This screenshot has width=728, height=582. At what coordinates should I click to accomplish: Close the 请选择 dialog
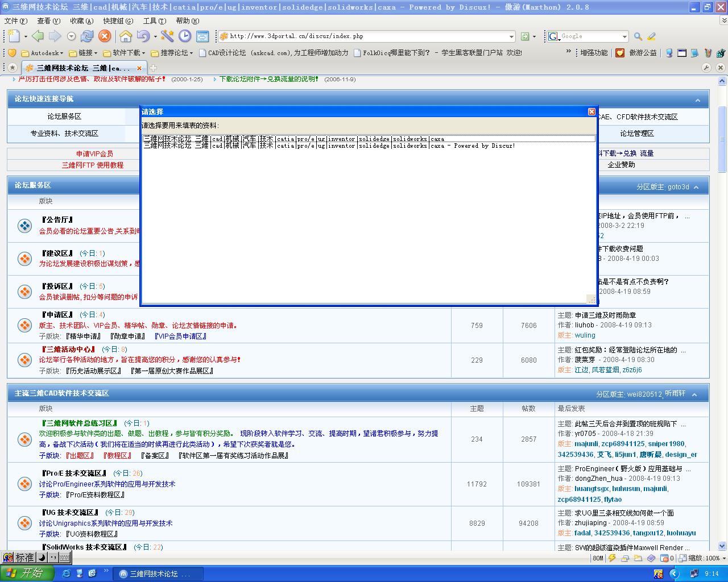point(591,111)
